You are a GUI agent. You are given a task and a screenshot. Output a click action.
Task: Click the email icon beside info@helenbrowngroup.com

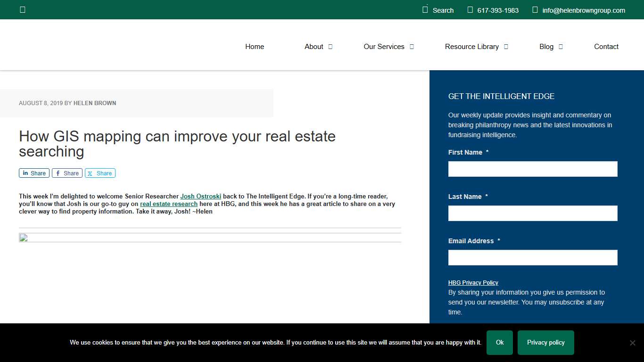coord(534,9)
